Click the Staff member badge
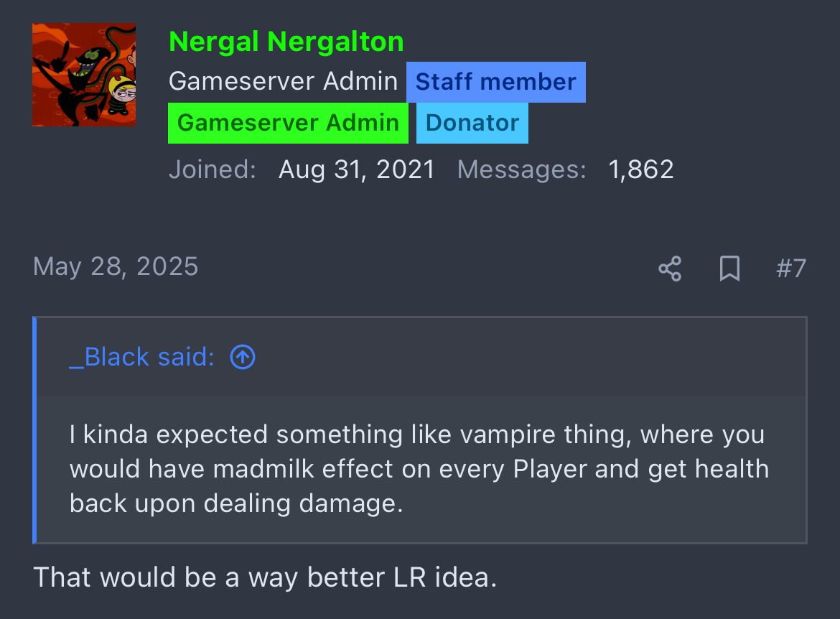Image resolution: width=840 pixels, height=619 pixels. [x=495, y=82]
